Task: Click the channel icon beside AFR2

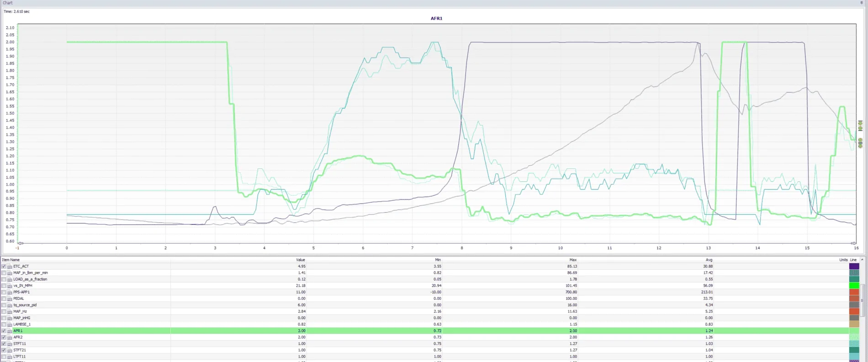Action: [x=10, y=337]
